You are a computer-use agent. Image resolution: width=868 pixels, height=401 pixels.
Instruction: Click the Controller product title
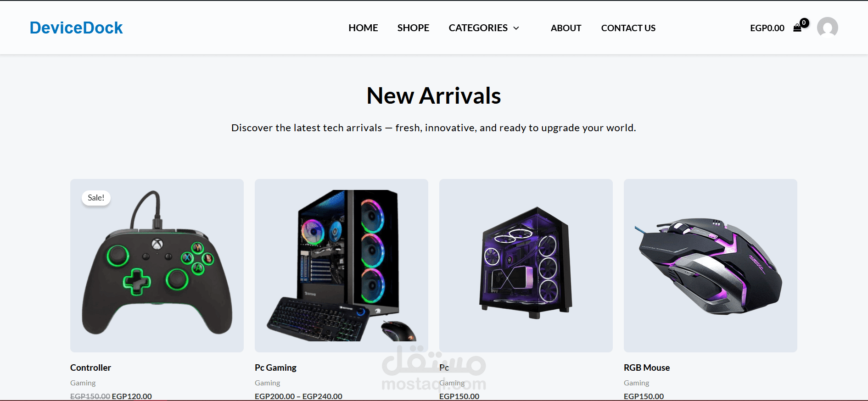[90, 368]
